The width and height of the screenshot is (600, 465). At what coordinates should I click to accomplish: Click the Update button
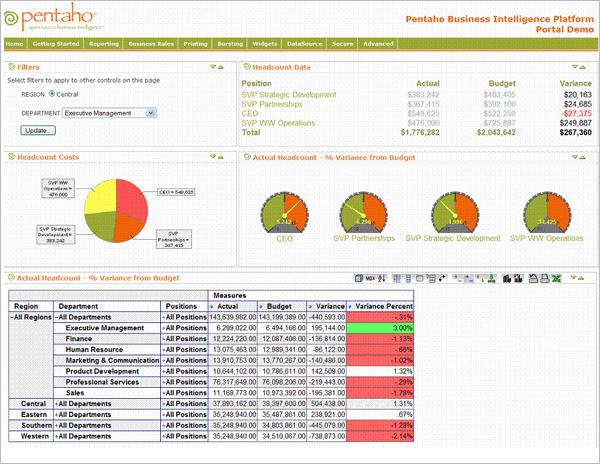coord(38,130)
